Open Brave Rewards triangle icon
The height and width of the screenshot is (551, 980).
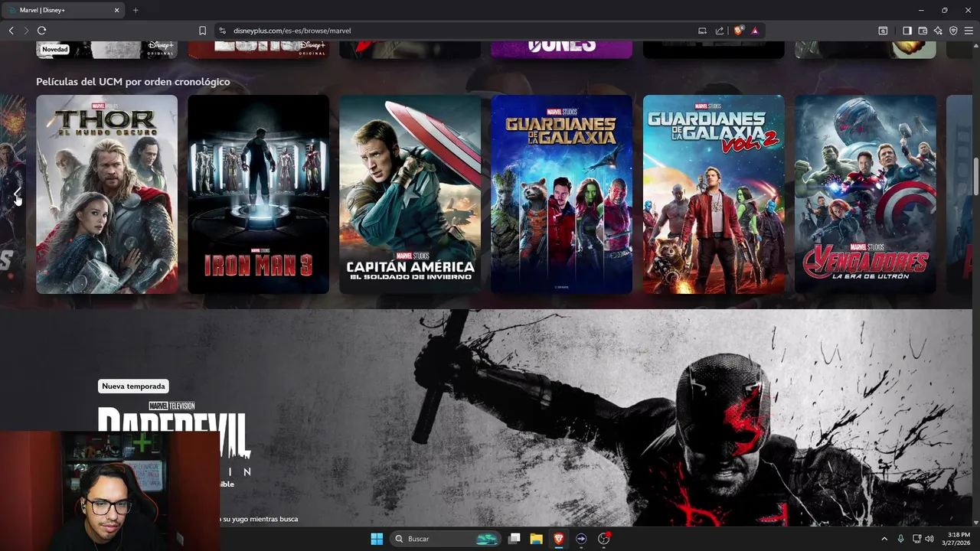point(755,31)
